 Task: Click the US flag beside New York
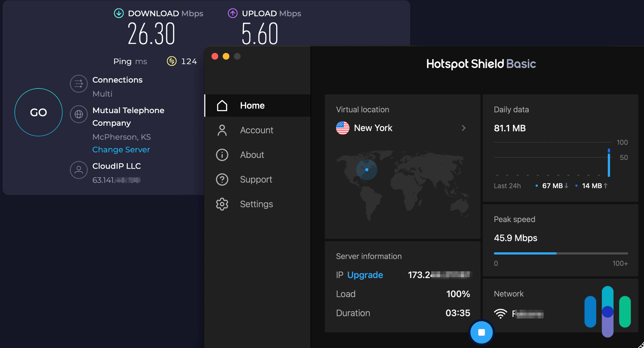point(342,128)
